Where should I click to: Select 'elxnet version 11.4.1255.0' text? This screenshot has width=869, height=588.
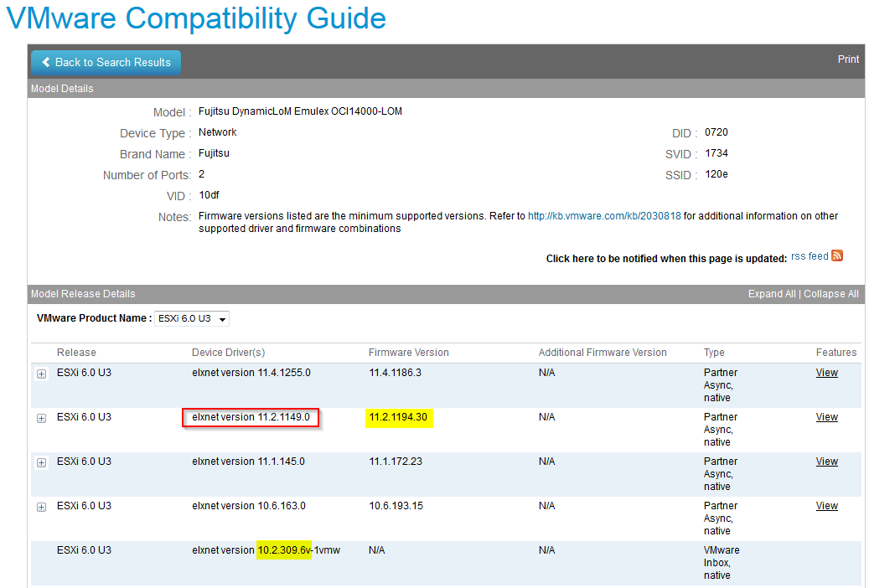pyautogui.click(x=251, y=373)
